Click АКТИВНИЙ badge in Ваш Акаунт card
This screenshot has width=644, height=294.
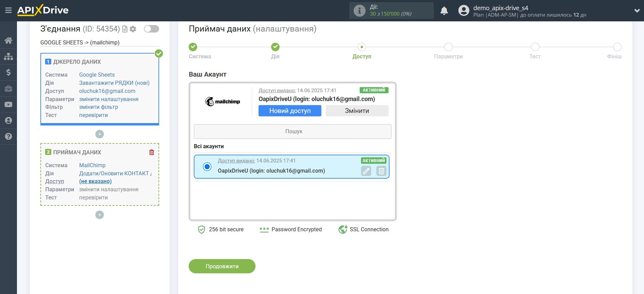pyautogui.click(x=374, y=90)
